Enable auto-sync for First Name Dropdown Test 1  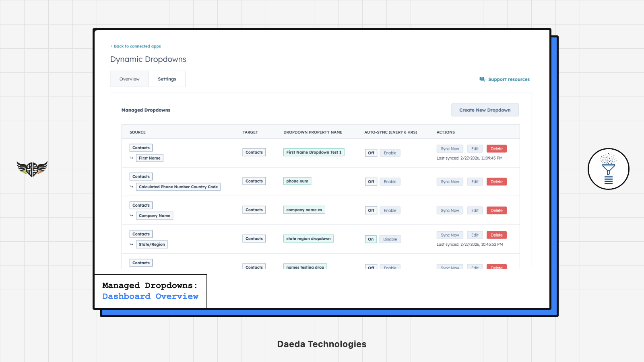click(x=390, y=153)
